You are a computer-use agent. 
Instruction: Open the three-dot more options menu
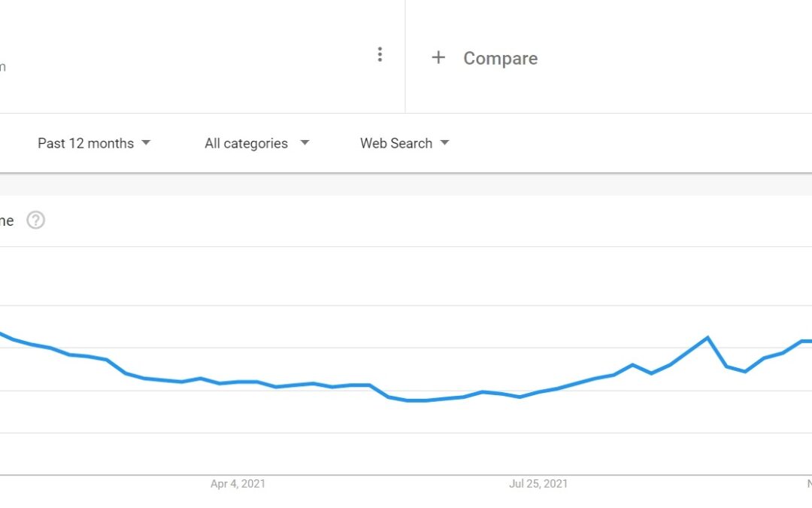coord(380,54)
